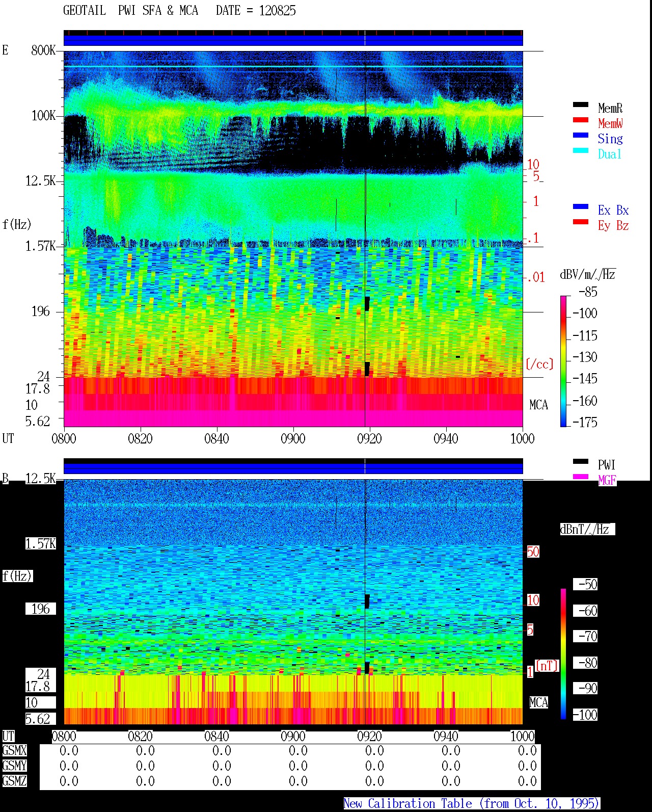652x812 pixels.
Task: Click the black PWI legend swatch
Action: click(x=581, y=462)
